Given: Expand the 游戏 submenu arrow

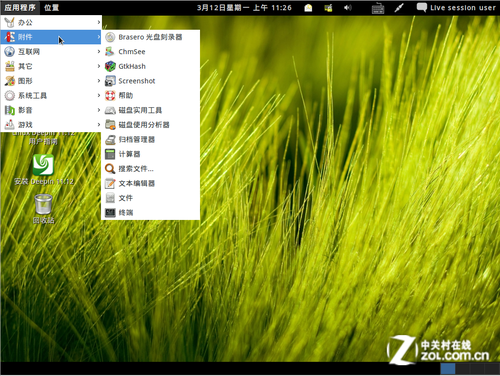Looking at the screenshot, I should click(x=99, y=125).
